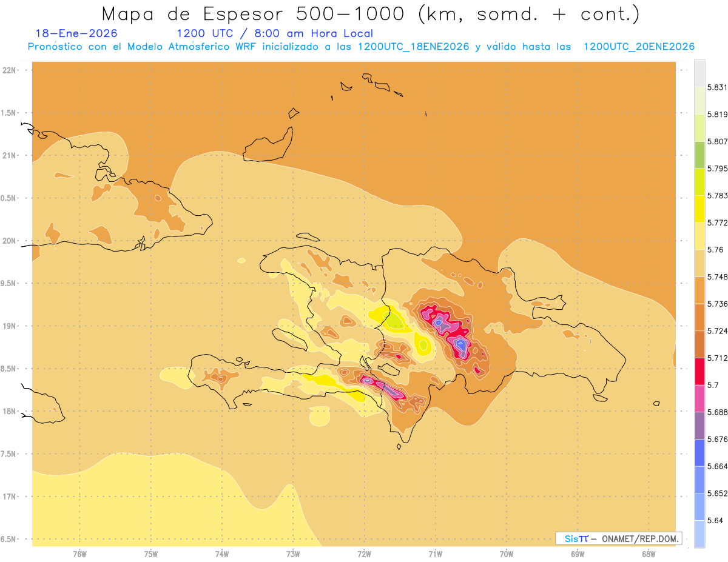Click the longitude label 71W
728x562 pixels.
tap(435, 554)
